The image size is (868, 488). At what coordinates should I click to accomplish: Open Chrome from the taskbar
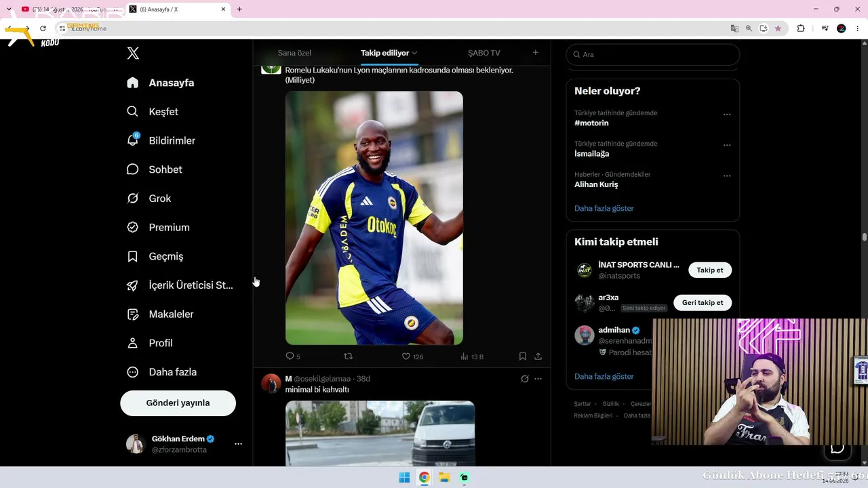pyautogui.click(x=424, y=477)
